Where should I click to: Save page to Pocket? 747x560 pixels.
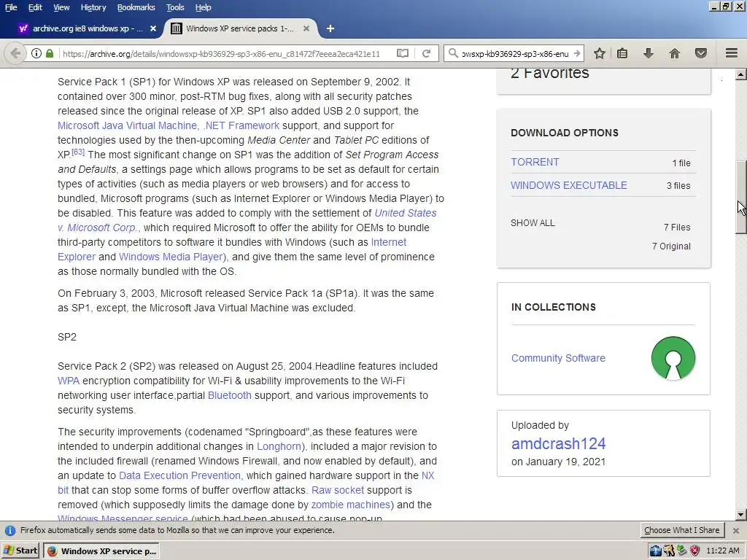tap(701, 53)
